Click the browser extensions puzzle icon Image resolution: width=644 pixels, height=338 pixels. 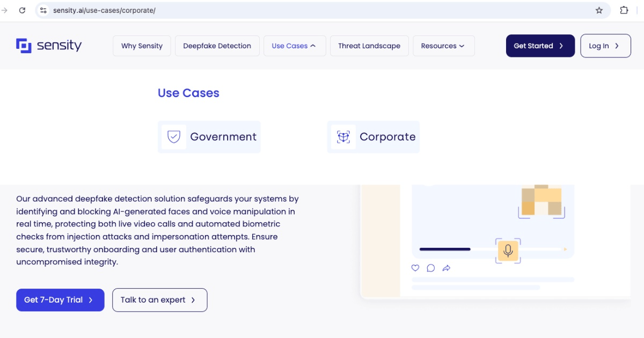coord(624,10)
